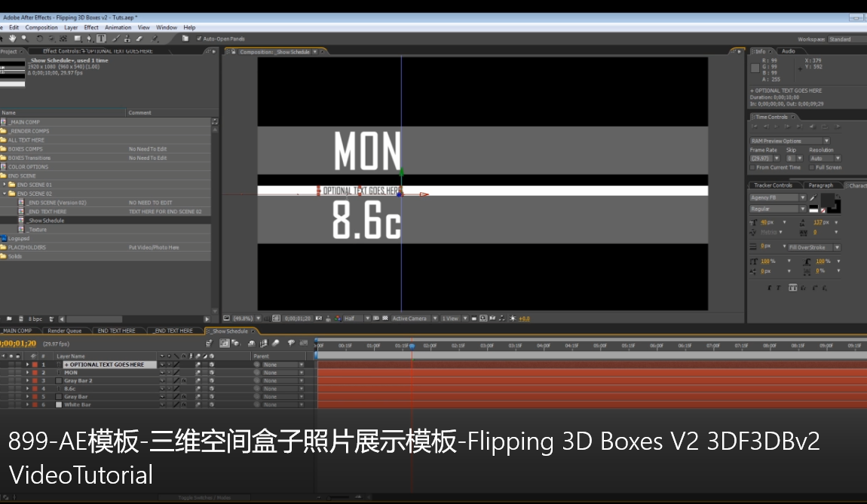Viewport: 867px width, 504px height.
Task: Toggle region of interest in viewer
Action: pos(376,319)
